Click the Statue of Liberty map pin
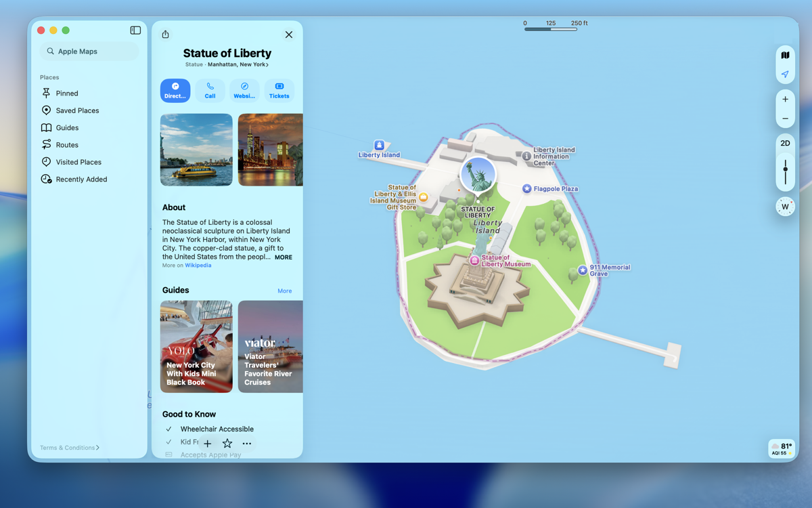This screenshot has height=508, width=812. click(x=478, y=175)
